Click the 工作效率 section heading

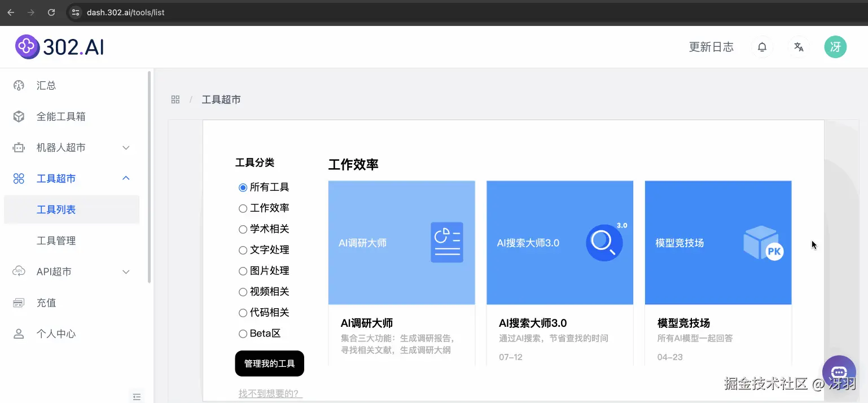353,165
